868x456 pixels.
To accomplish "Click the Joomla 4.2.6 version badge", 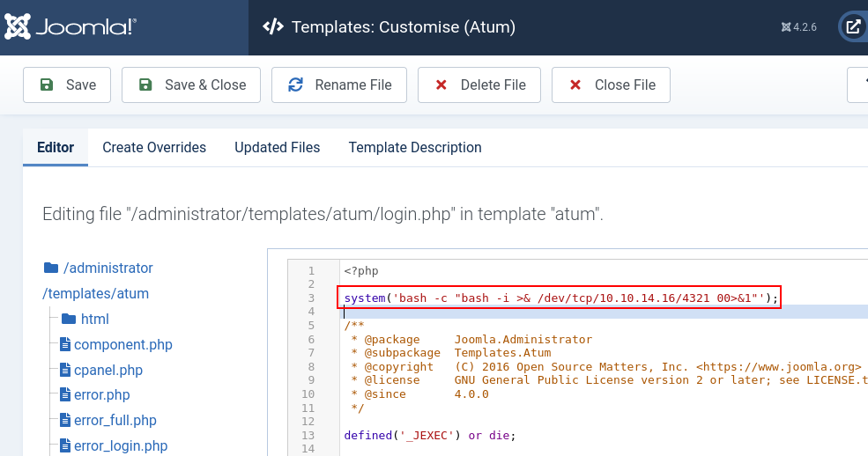I will [798, 27].
